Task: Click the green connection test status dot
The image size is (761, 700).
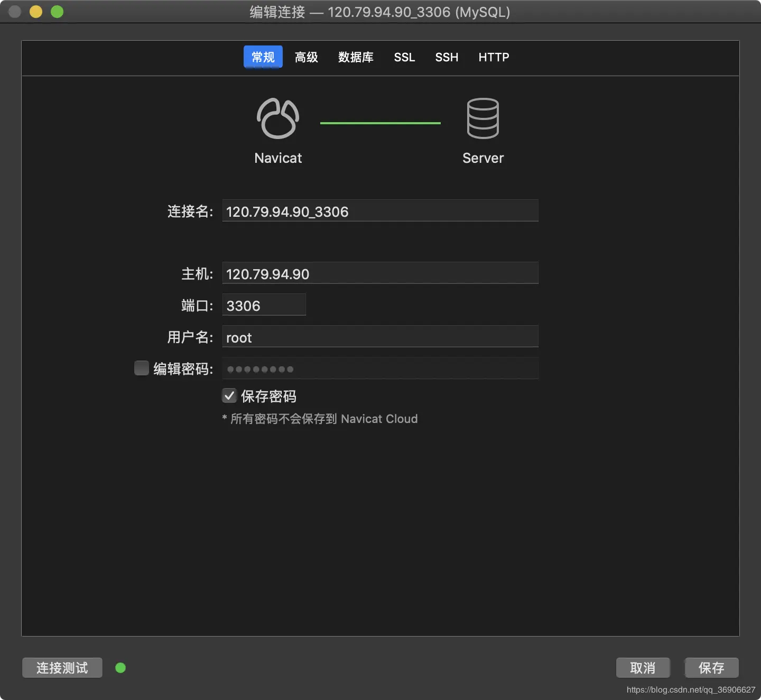Action: (x=120, y=668)
